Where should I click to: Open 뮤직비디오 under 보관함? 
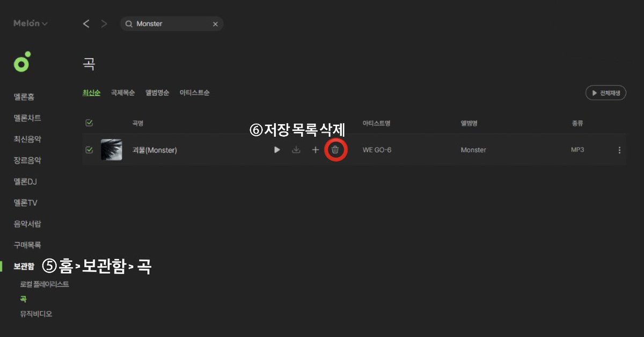36,314
